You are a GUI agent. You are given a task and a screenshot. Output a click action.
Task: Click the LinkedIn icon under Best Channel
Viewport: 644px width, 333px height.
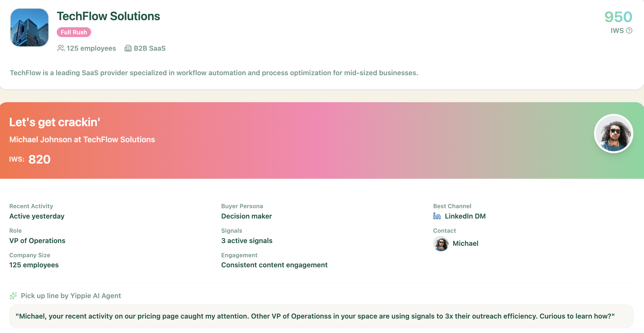pyautogui.click(x=437, y=216)
